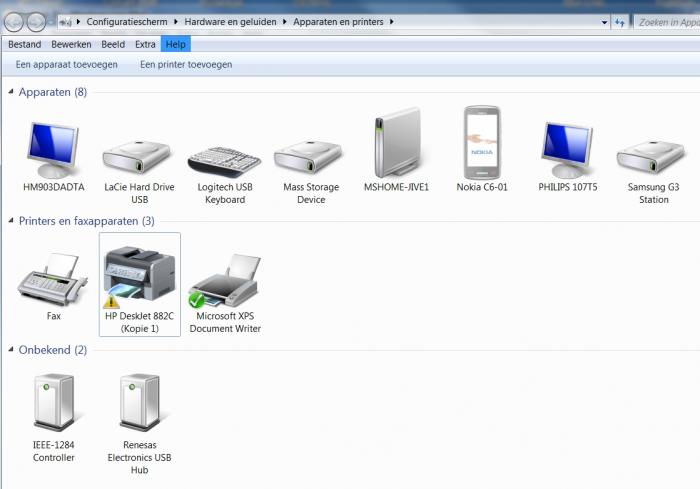Click the Back navigation arrow
Viewport: 700px width, 489px height.
click(x=13, y=22)
